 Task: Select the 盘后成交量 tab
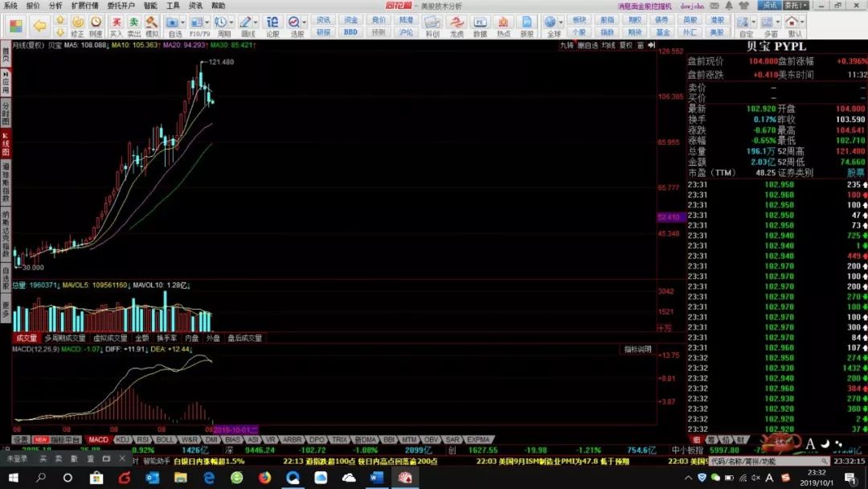coord(244,338)
